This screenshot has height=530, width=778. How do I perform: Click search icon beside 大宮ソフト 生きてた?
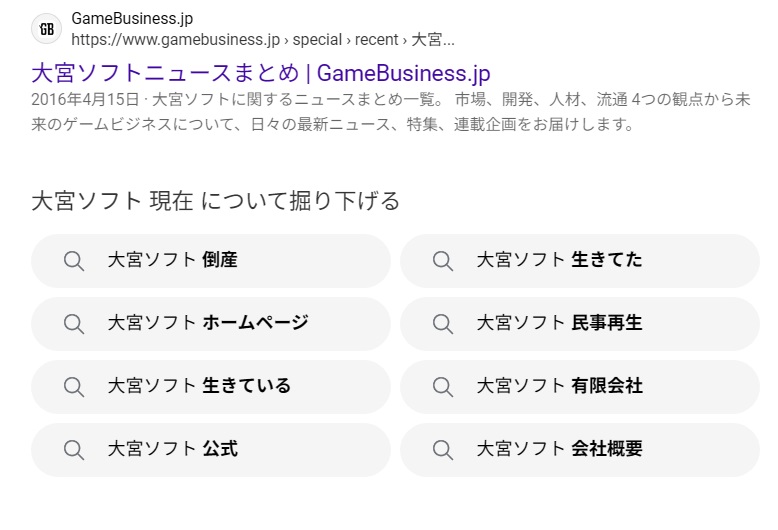click(443, 261)
